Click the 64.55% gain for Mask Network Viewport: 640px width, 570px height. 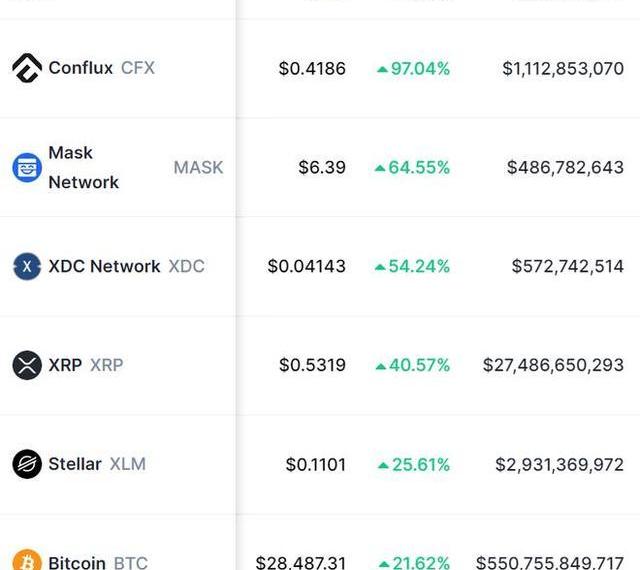pos(413,167)
